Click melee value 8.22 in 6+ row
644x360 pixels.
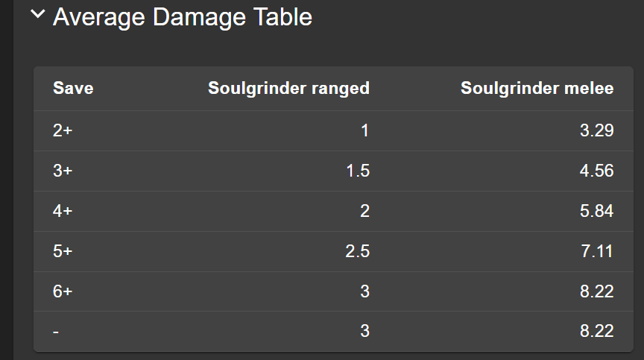click(x=596, y=291)
